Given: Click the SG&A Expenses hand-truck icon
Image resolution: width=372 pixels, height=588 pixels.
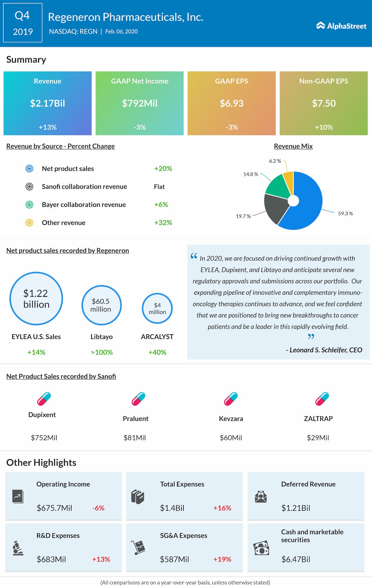Looking at the screenshot, I should pos(138,548).
